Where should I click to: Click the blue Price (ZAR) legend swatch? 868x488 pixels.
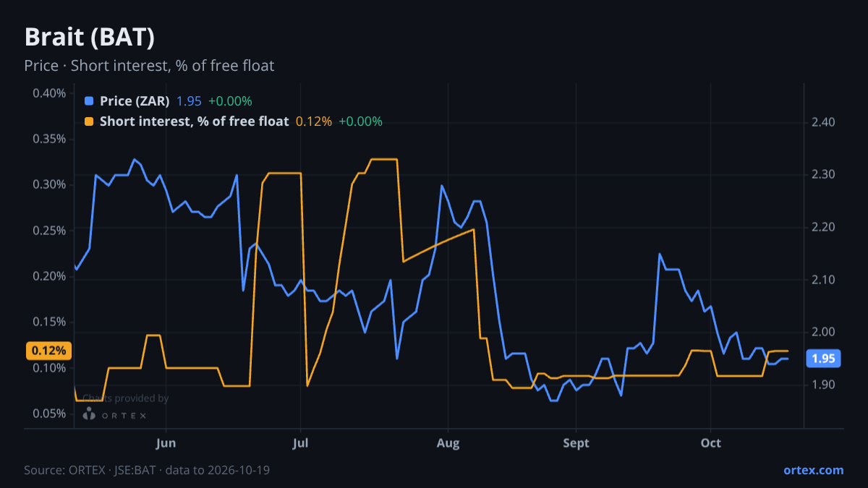89,101
